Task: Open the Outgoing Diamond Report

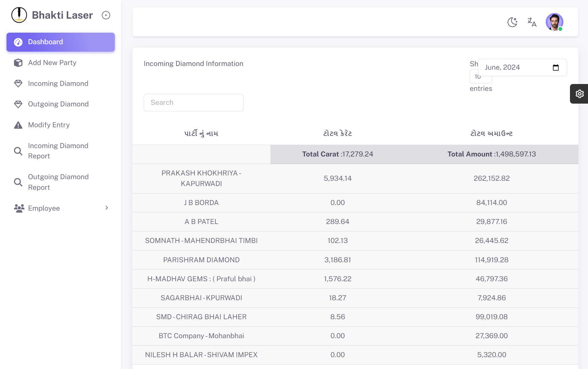Action: tap(58, 182)
